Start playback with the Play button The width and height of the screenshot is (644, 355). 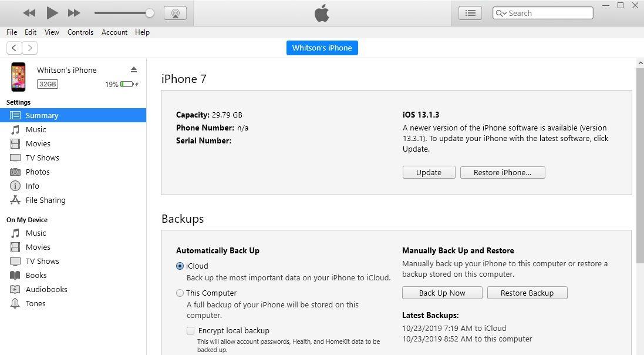[52, 13]
